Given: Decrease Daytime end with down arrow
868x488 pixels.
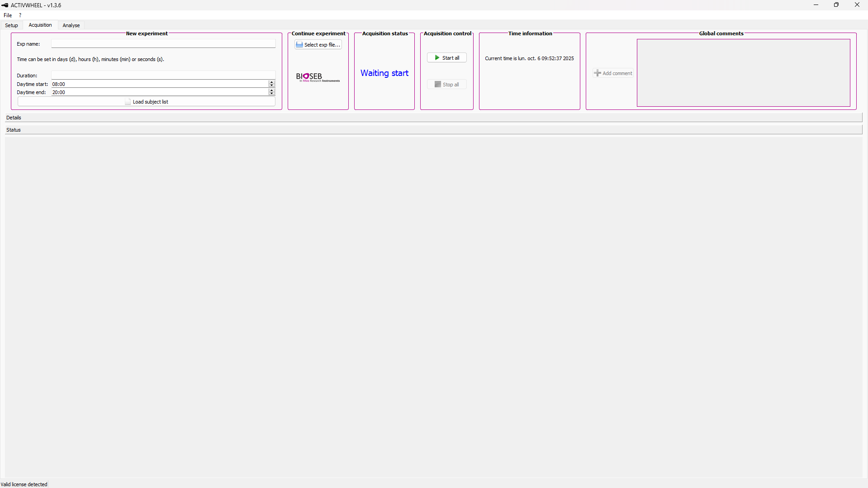Looking at the screenshot, I should tap(271, 94).
